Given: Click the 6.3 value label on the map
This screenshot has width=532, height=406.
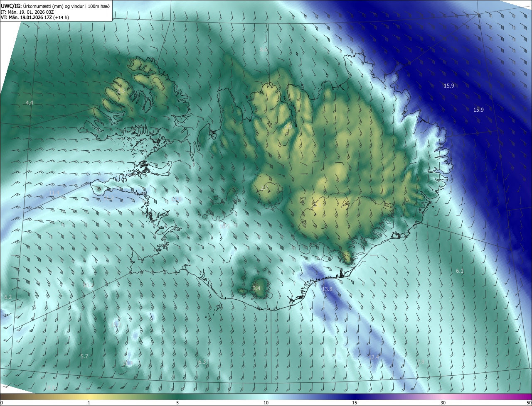Looking at the screenshot, I should tap(202, 362).
